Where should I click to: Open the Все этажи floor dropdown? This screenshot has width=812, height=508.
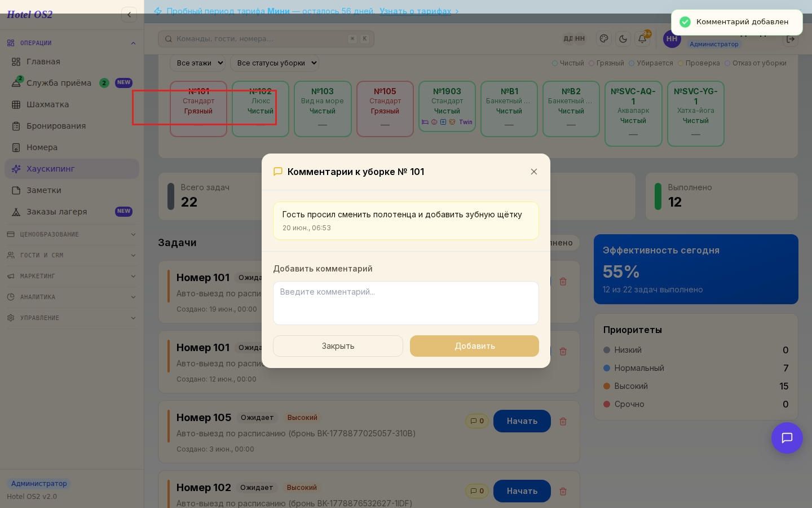198,63
